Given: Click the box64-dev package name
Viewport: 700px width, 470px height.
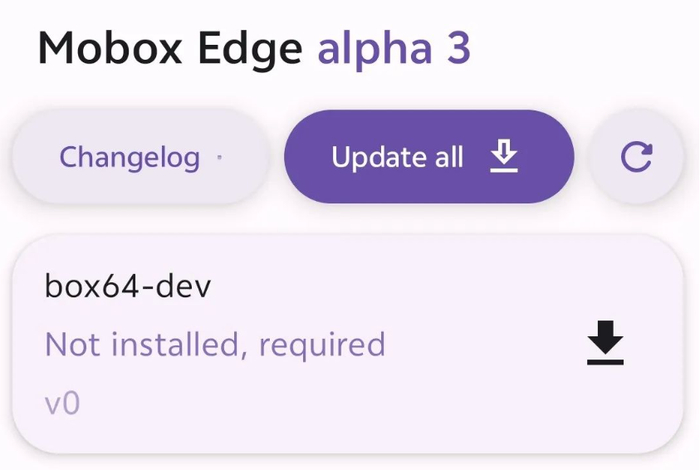Looking at the screenshot, I should 128,286.
